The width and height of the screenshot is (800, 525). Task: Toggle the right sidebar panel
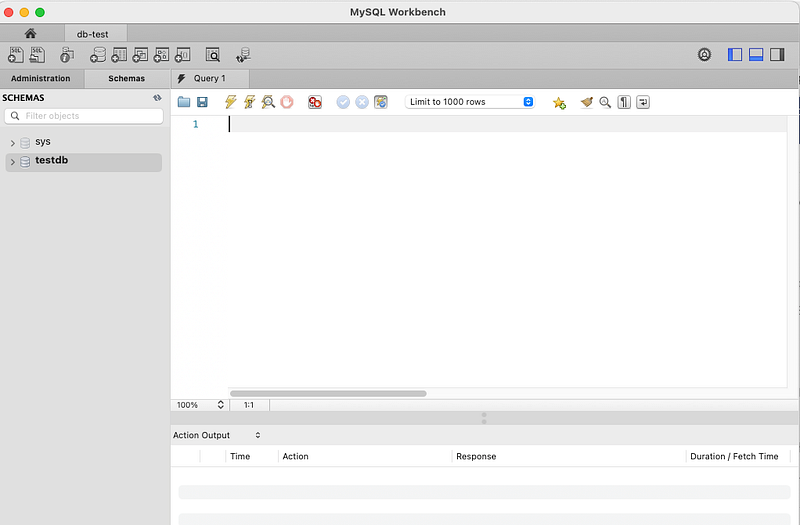(x=777, y=55)
